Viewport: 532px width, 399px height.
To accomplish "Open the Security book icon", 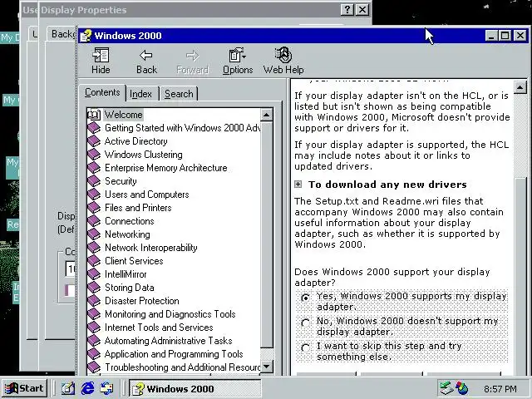I will 94,181.
